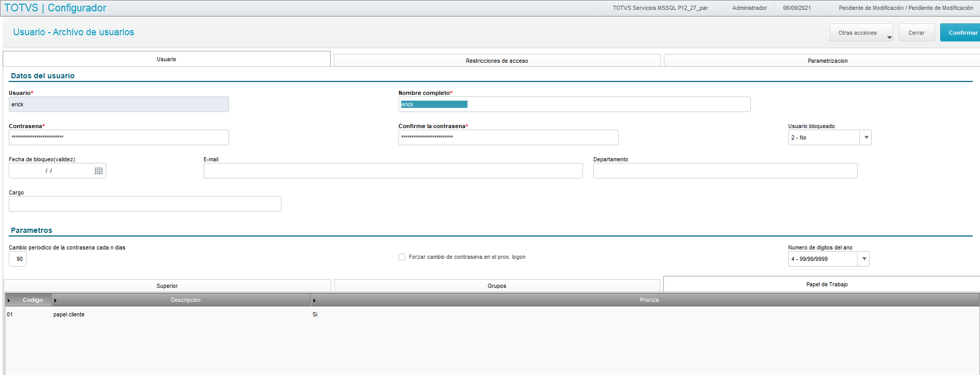The image size is (980, 375).
Task: Click the Confirme la contrasena field
Action: pyautogui.click(x=508, y=137)
